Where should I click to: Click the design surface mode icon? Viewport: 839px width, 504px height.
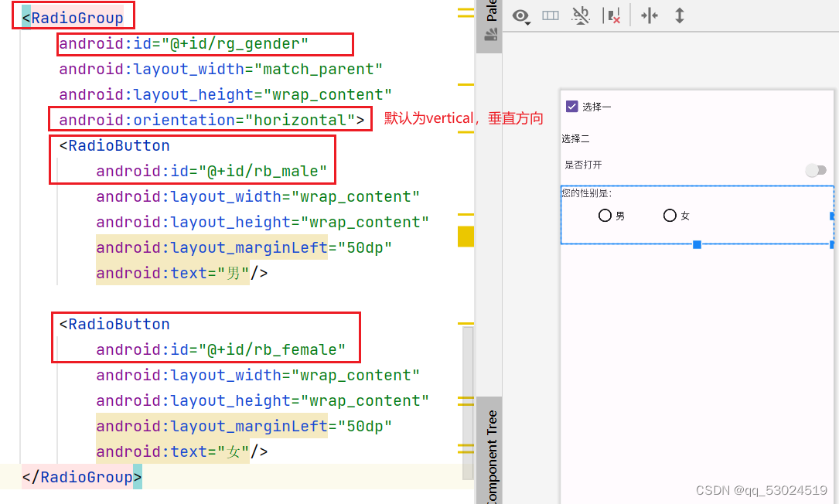(551, 15)
